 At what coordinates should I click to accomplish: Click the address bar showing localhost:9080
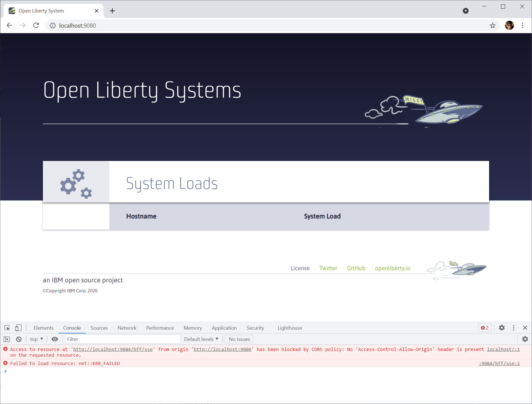[273, 25]
